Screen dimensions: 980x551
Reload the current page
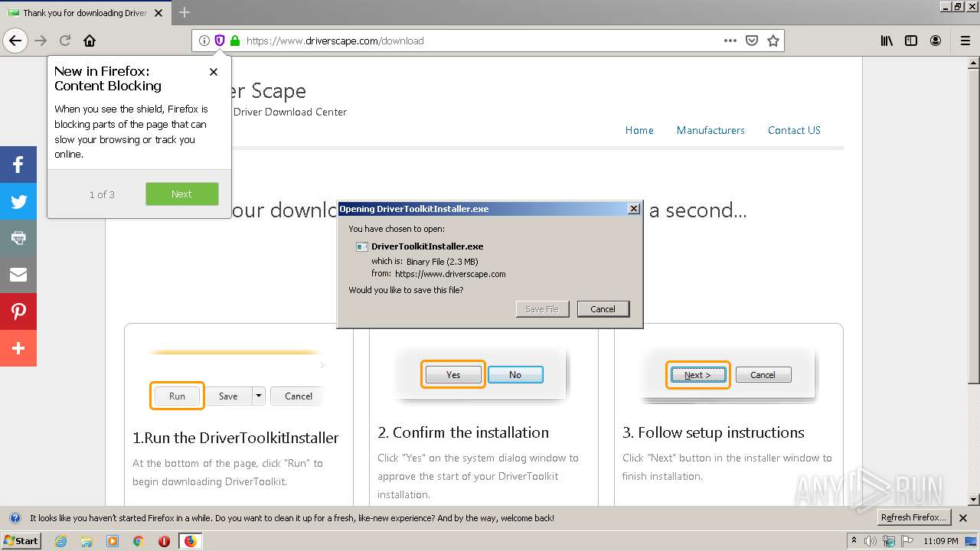[65, 41]
